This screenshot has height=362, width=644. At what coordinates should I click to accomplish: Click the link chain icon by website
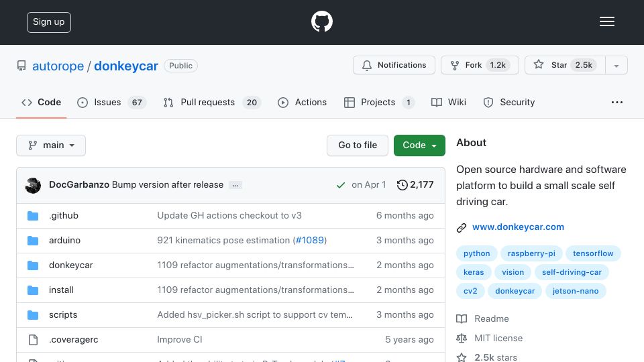462,228
